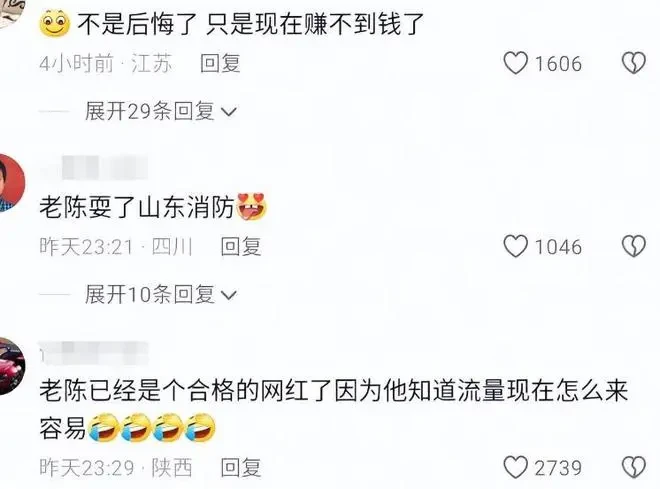660x489 pixels.
Task: Like the comment with 2739 likes
Action: [516, 467]
